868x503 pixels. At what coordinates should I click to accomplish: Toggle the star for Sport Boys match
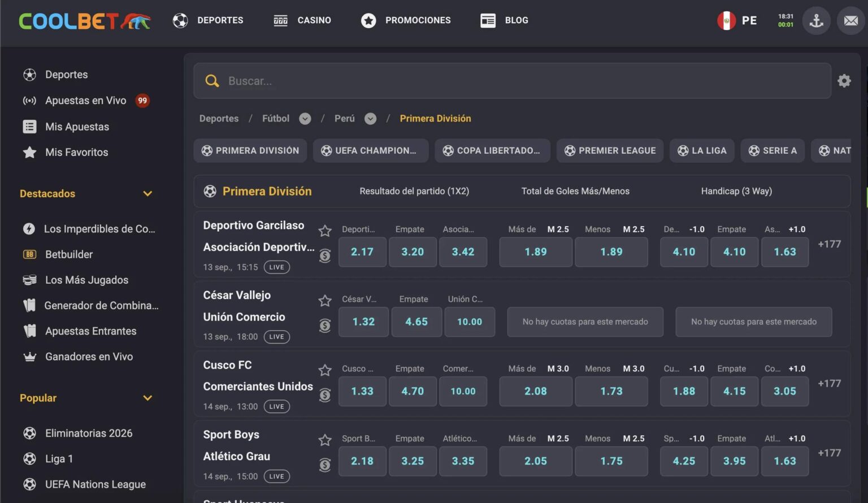point(325,440)
